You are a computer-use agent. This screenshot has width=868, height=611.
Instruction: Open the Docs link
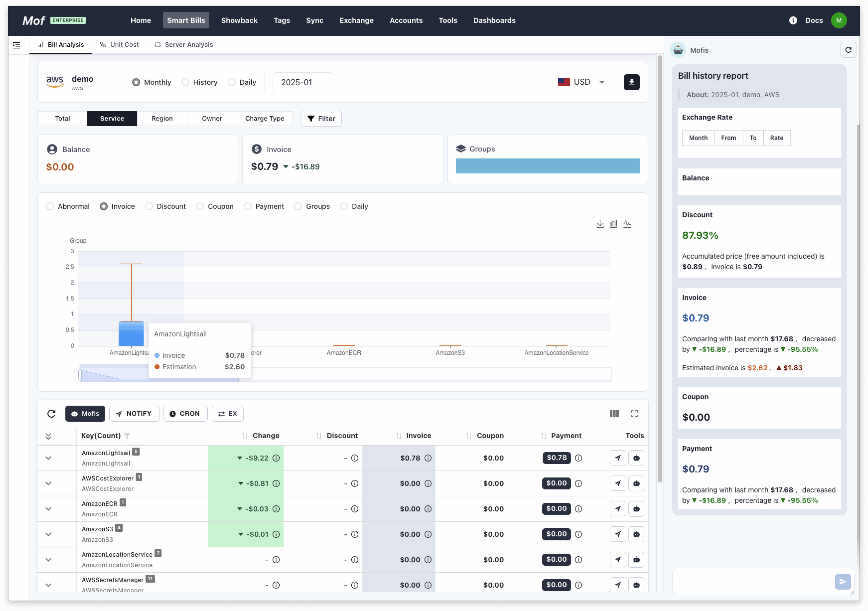click(814, 21)
